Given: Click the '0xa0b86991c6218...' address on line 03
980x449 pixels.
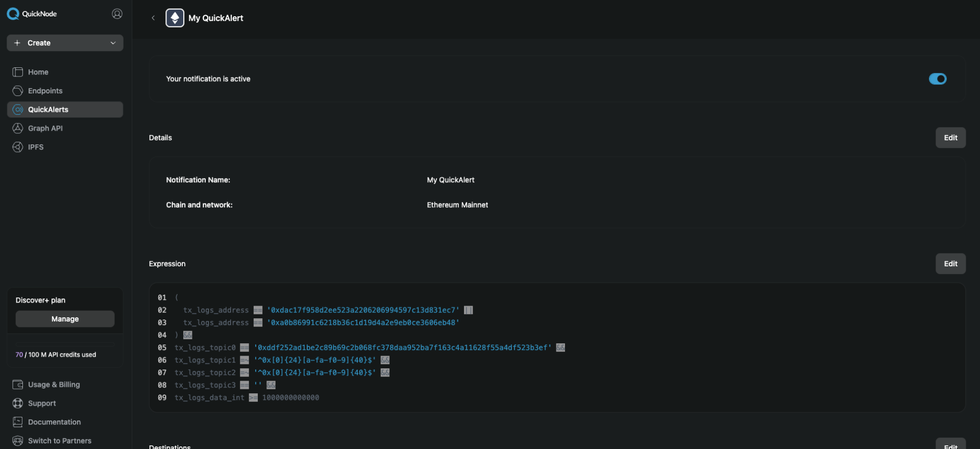Looking at the screenshot, I should tap(363, 322).
